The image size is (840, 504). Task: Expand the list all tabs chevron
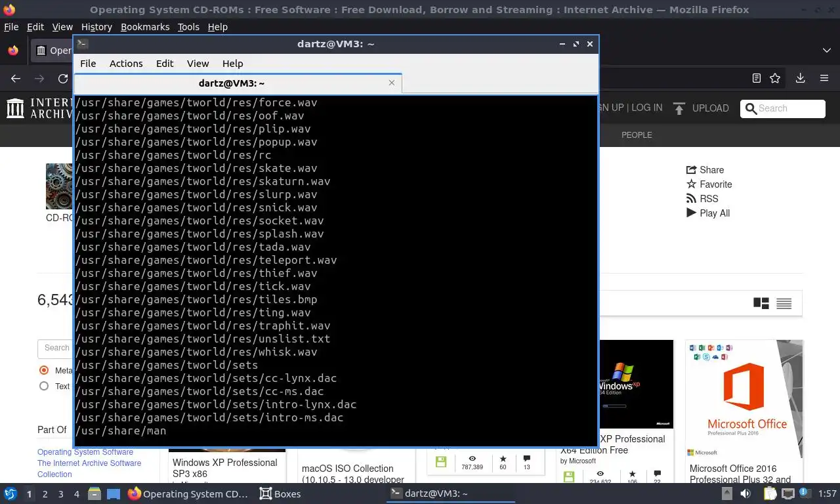click(x=826, y=51)
